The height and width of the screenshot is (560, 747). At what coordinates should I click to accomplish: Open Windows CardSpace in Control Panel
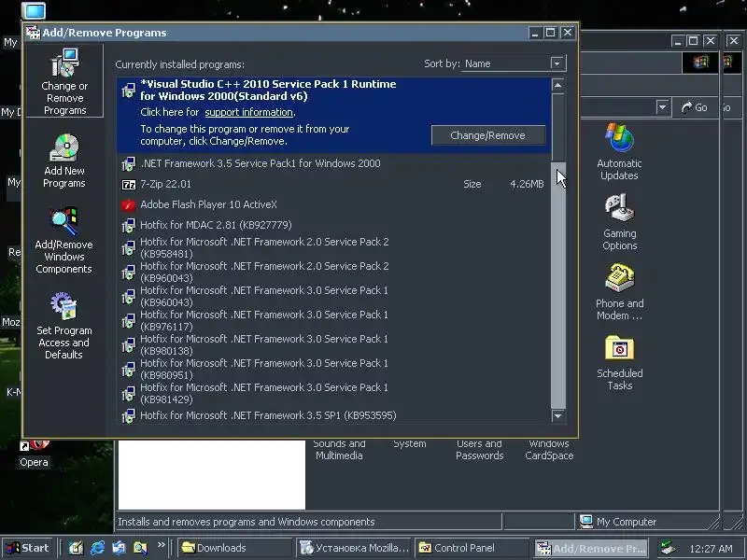pos(549,450)
